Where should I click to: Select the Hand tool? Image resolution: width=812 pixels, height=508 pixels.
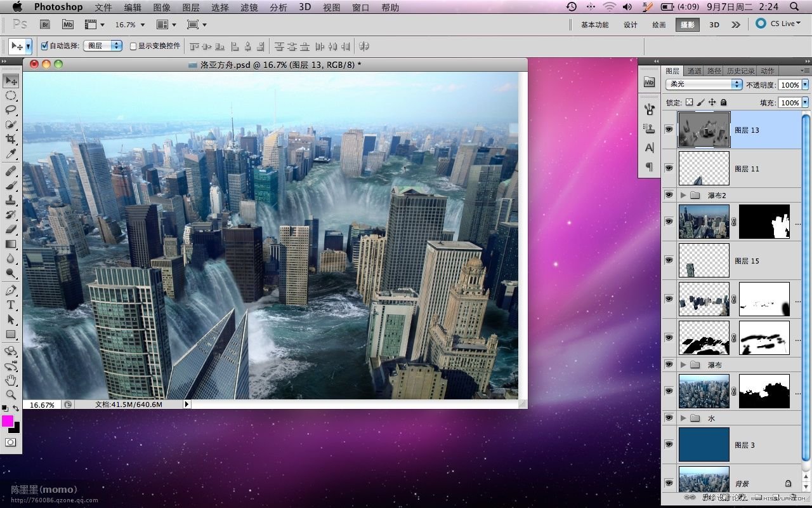point(11,380)
